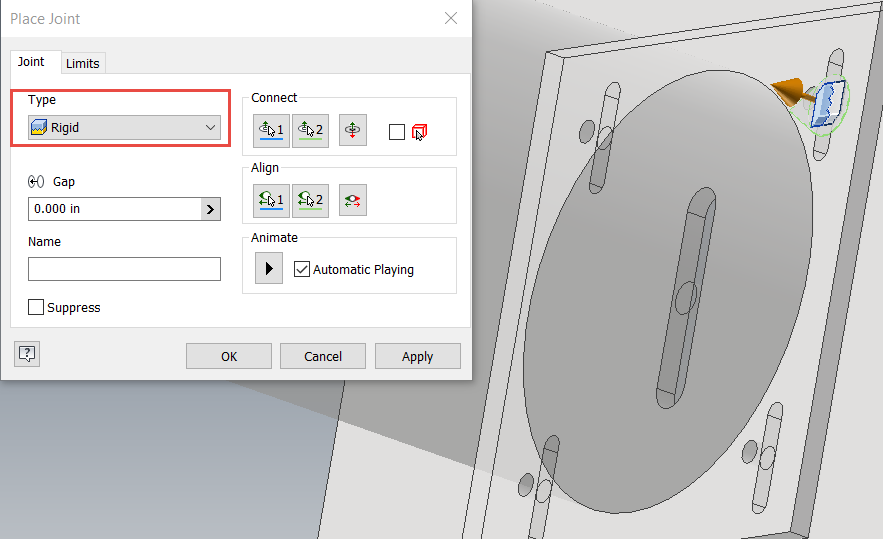Click the center slot on the circular plate
The width and height of the screenshot is (883, 539).
686,298
